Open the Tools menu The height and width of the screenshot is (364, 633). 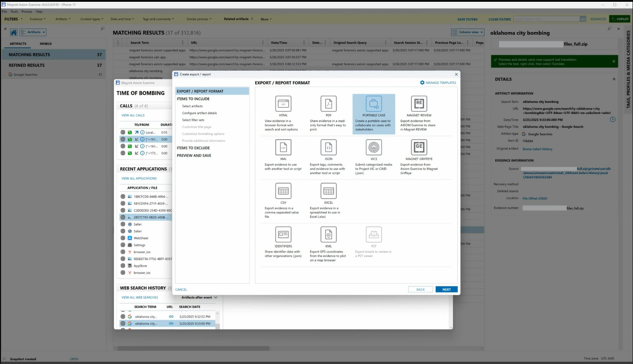(14, 12)
